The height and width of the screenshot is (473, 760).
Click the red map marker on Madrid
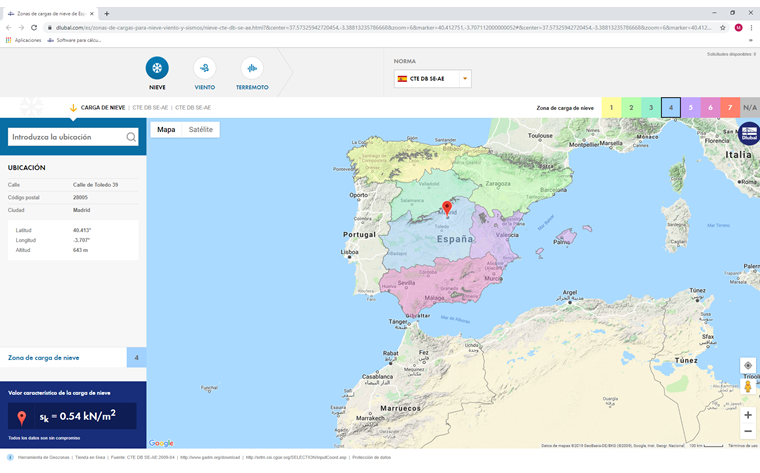pos(447,208)
